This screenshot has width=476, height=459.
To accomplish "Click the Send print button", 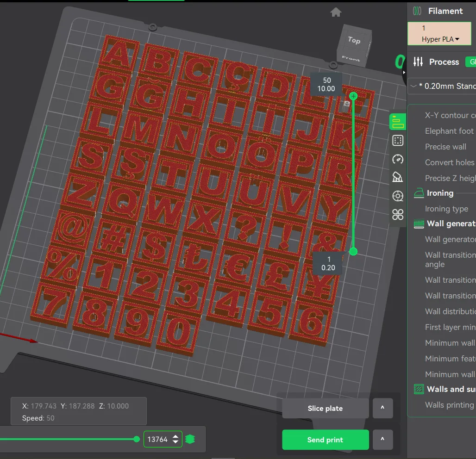I will [x=326, y=440].
